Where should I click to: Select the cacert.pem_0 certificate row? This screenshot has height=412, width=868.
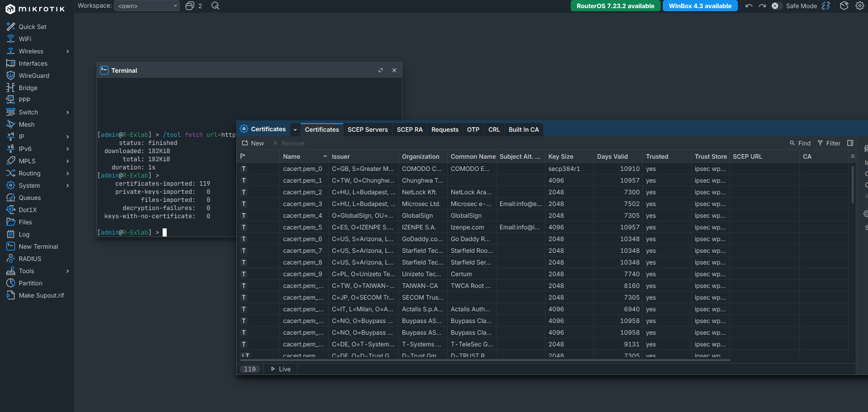click(x=544, y=168)
